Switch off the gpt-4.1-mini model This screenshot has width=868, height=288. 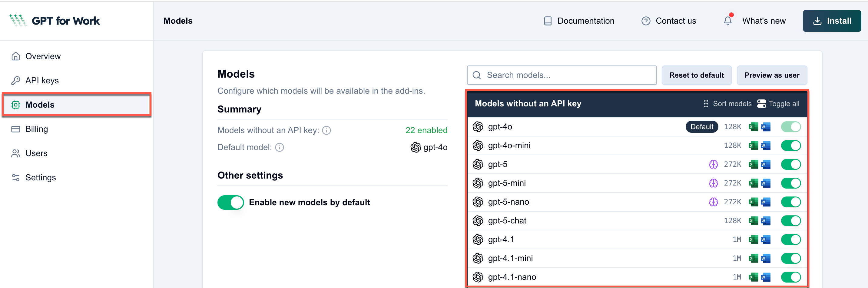coord(790,258)
